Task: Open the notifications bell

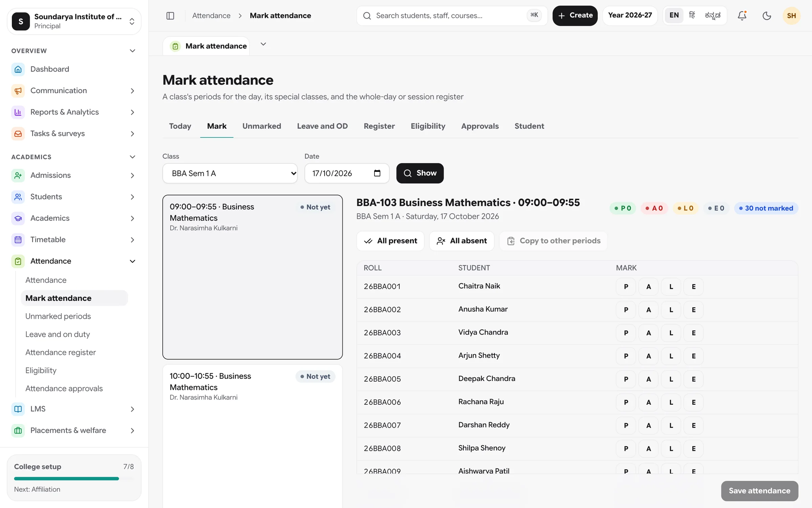Action: click(x=742, y=16)
